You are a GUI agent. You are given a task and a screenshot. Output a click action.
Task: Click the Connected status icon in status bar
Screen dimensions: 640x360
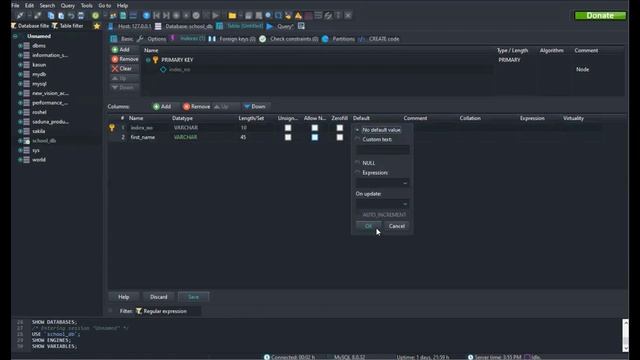click(x=267, y=357)
